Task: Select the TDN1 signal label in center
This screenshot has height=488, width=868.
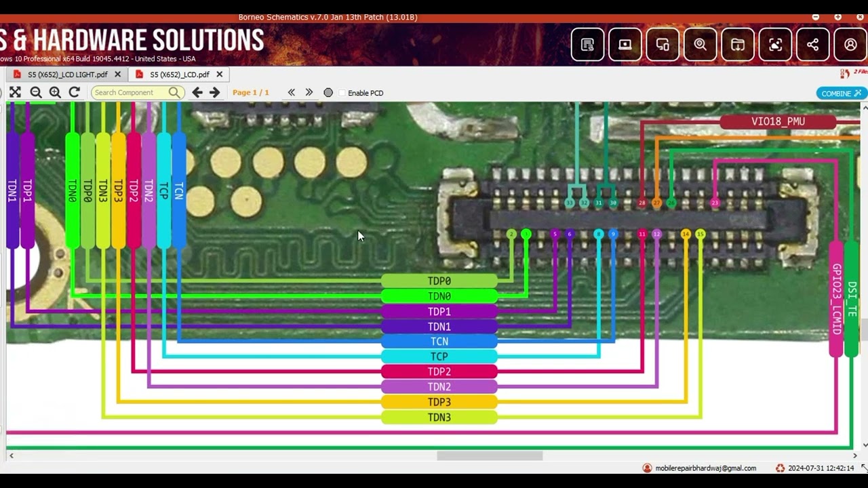Action: [439, 327]
